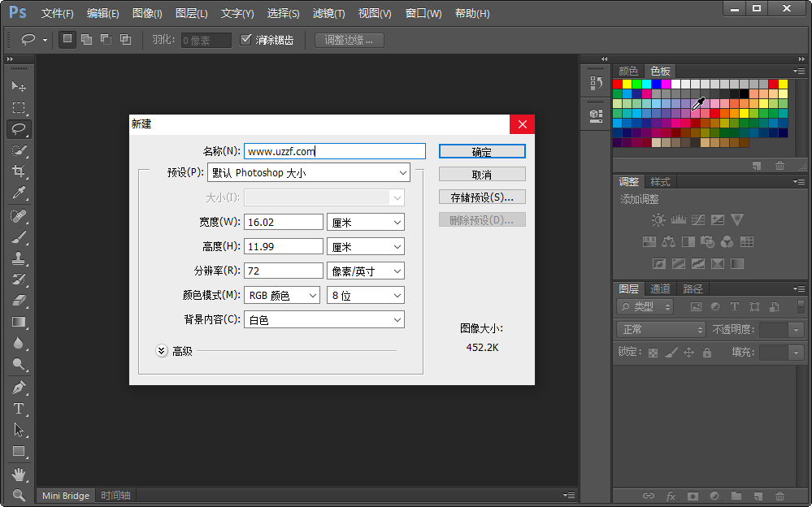Confirm the new document with 确定
812x507 pixels.
482,151
